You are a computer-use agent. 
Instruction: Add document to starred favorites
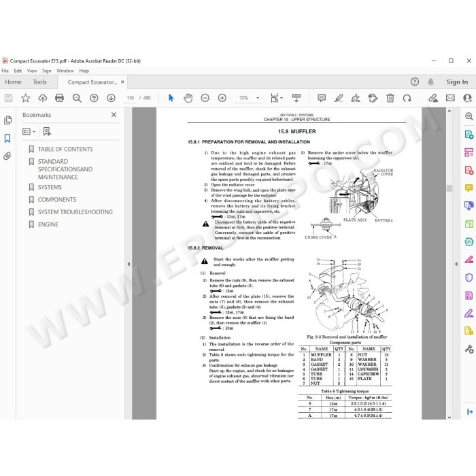tap(26, 98)
